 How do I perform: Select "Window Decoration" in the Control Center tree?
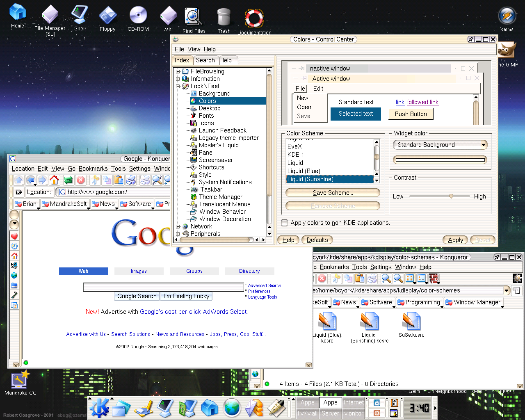point(225,219)
